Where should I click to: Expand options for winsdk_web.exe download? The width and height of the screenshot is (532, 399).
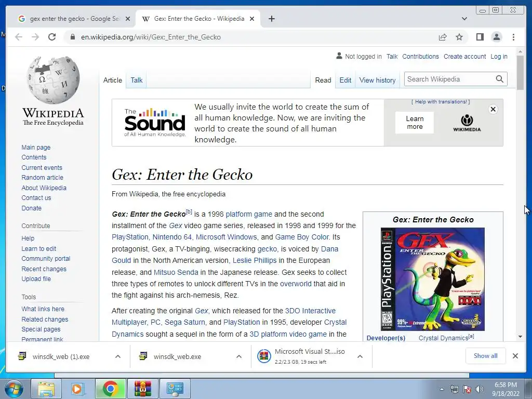click(x=239, y=356)
